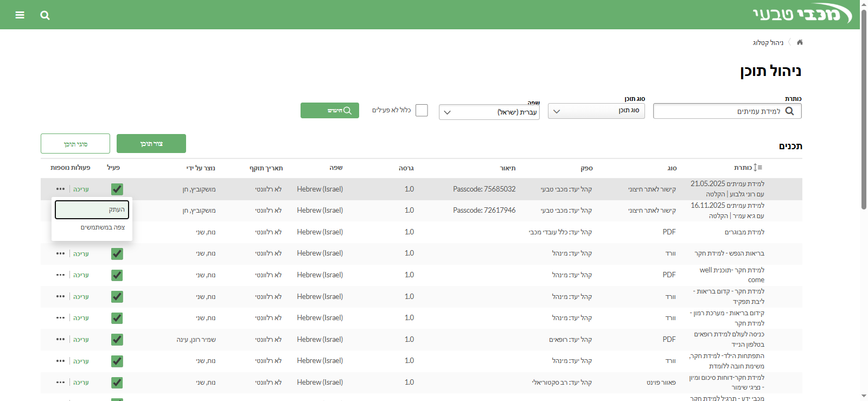Click the scrollbar up arrow at the top
868x401 pixels.
(x=864, y=4)
